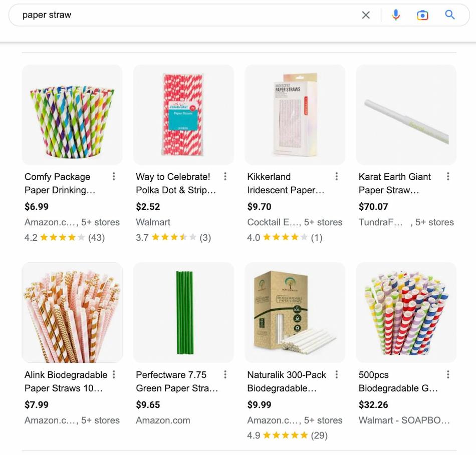Open the pink and gold Alink straws image
The image size is (476, 455).
click(x=72, y=312)
